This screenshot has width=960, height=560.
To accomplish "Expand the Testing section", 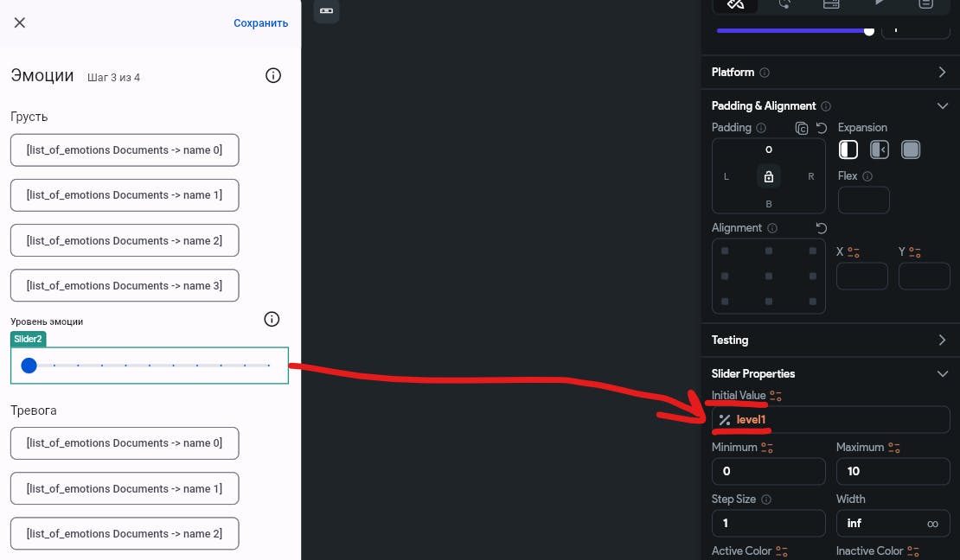I will [942, 340].
